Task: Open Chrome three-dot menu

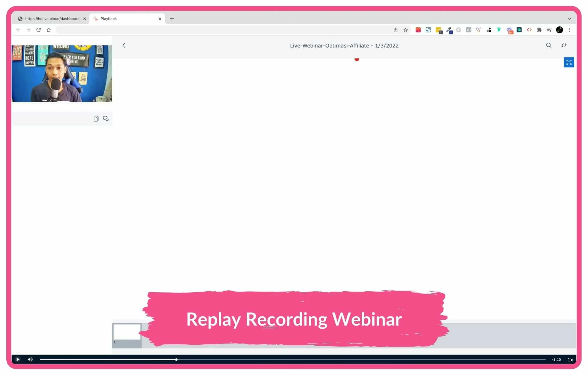Action: 570,30
